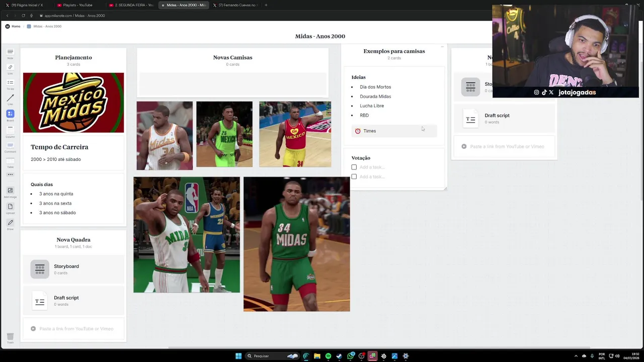The image size is (644, 362).
Task: Click the Exemplos para camisas column title
Action: pyautogui.click(x=394, y=51)
